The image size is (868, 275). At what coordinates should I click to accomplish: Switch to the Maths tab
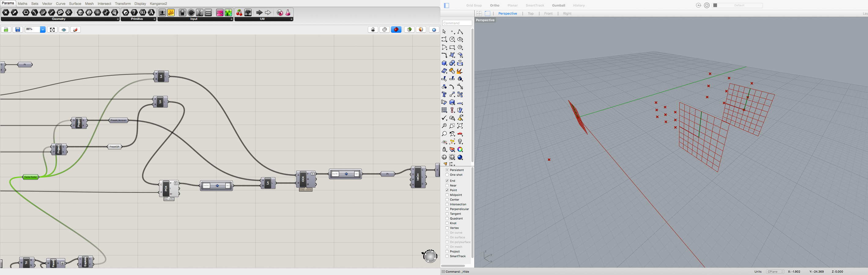[23, 4]
